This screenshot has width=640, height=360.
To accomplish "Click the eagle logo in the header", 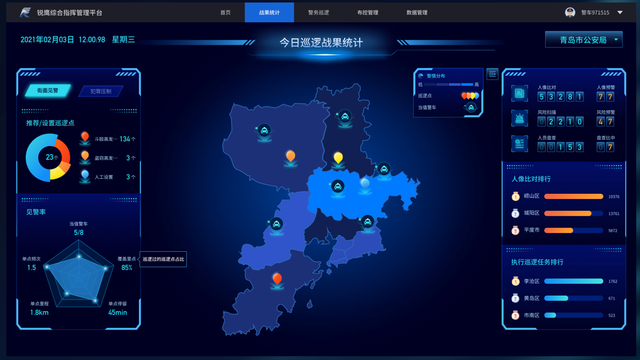I will (25, 12).
